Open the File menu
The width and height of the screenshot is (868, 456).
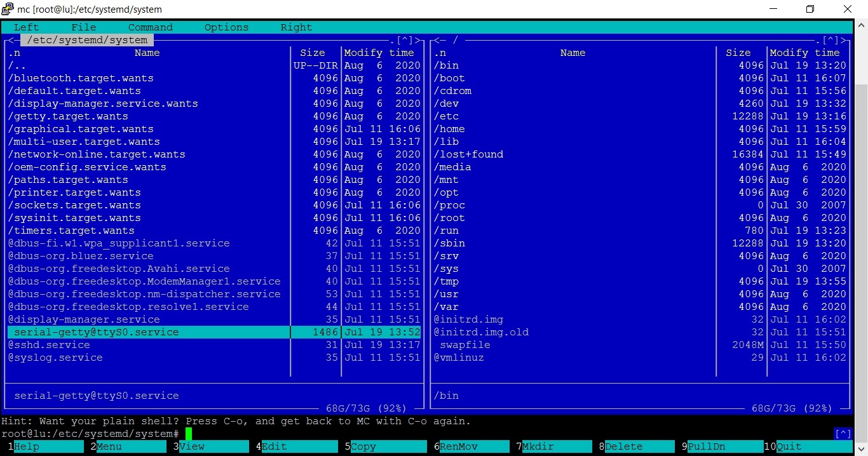coord(84,27)
